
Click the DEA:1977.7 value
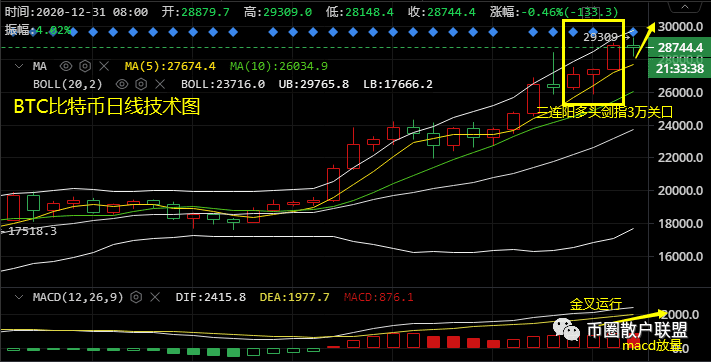click(294, 297)
